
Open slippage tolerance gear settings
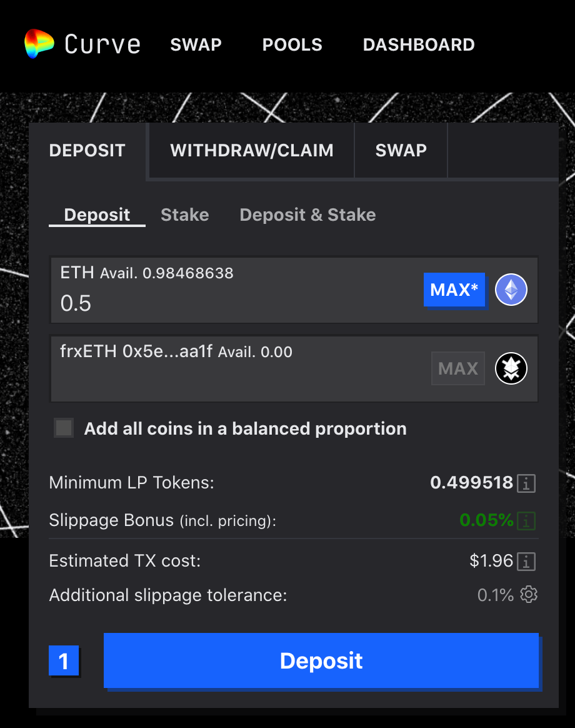[529, 594]
